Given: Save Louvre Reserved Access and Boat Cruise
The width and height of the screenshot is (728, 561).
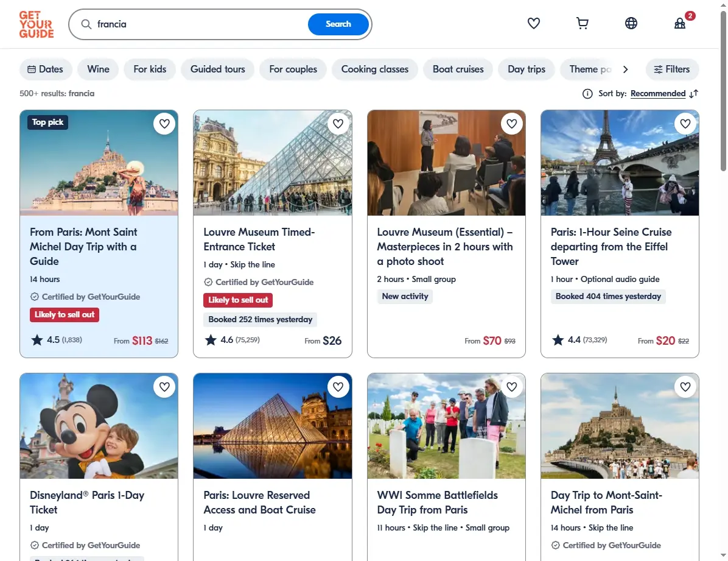Looking at the screenshot, I should click(338, 387).
